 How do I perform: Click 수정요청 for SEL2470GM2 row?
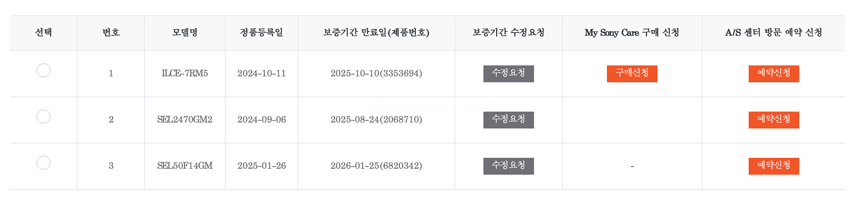[508, 120]
